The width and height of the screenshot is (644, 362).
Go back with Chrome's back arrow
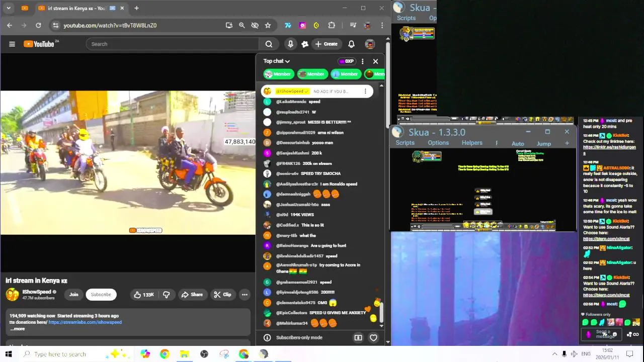coord(10,25)
